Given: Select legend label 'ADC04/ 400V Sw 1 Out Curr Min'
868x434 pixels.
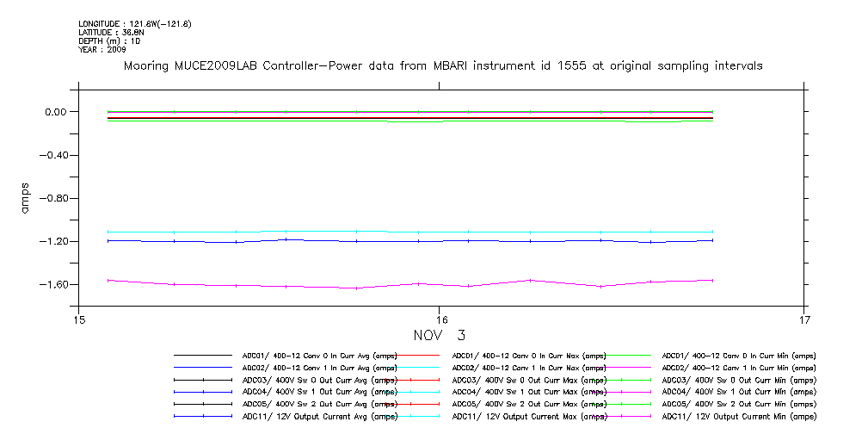Looking at the screenshot, I should click(739, 392).
